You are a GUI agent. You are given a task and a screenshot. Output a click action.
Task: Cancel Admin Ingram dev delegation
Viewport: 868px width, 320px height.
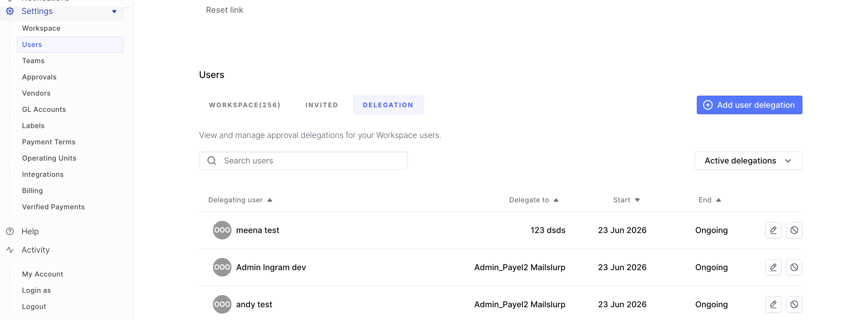[x=794, y=268]
